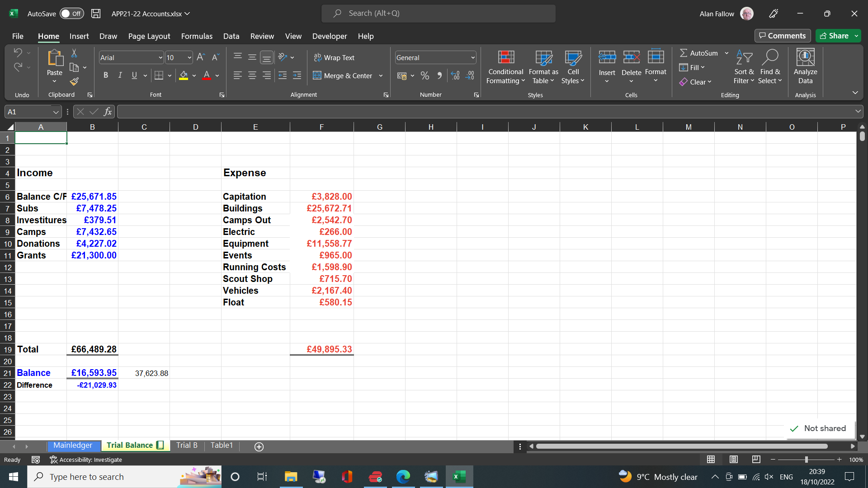The height and width of the screenshot is (488, 868).
Task: Open Cell Styles gallery
Action: [573, 67]
